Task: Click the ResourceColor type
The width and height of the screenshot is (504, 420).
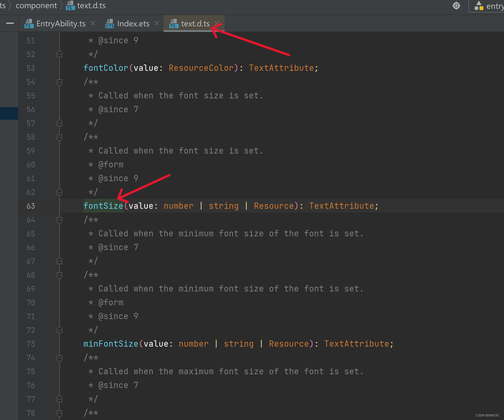Action: point(201,68)
